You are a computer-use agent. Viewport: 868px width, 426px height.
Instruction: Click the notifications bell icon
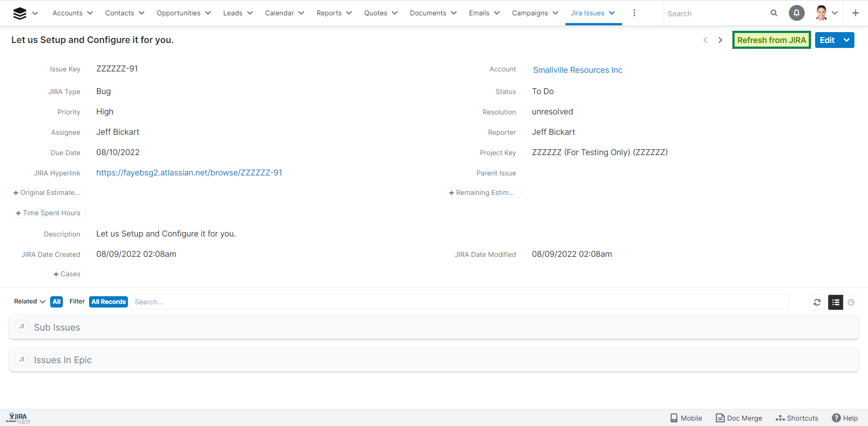pyautogui.click(x=797, y=13)
